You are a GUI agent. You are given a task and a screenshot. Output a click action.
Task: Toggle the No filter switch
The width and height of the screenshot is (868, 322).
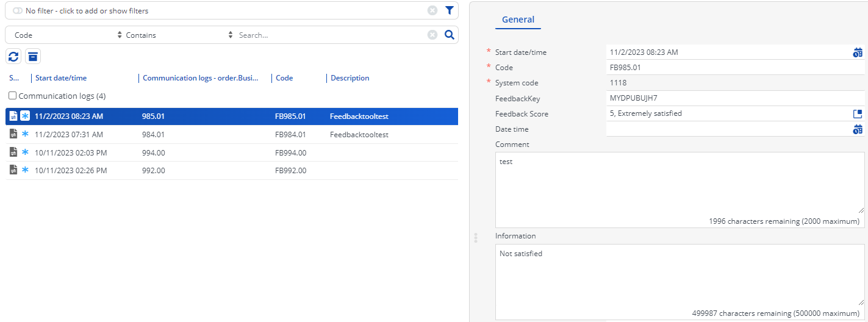17,11
